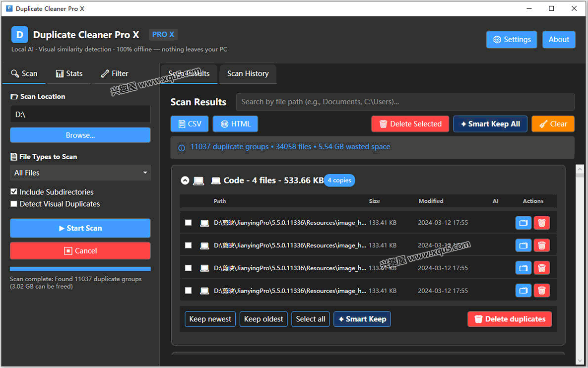
Task: Click the Size column header
Action: click(x=374, y=201)
